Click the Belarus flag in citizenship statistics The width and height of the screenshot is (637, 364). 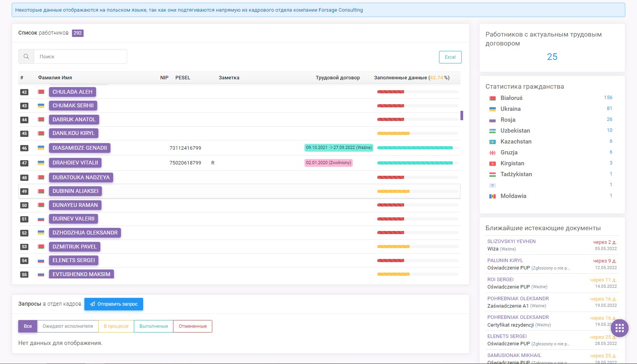492,98
